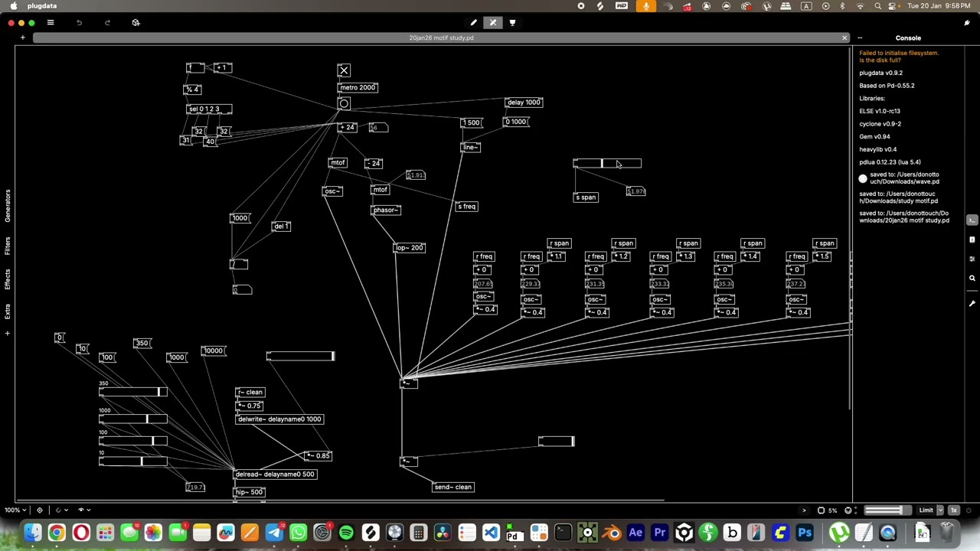Open the Filters palette tab

tap(7, 246)
